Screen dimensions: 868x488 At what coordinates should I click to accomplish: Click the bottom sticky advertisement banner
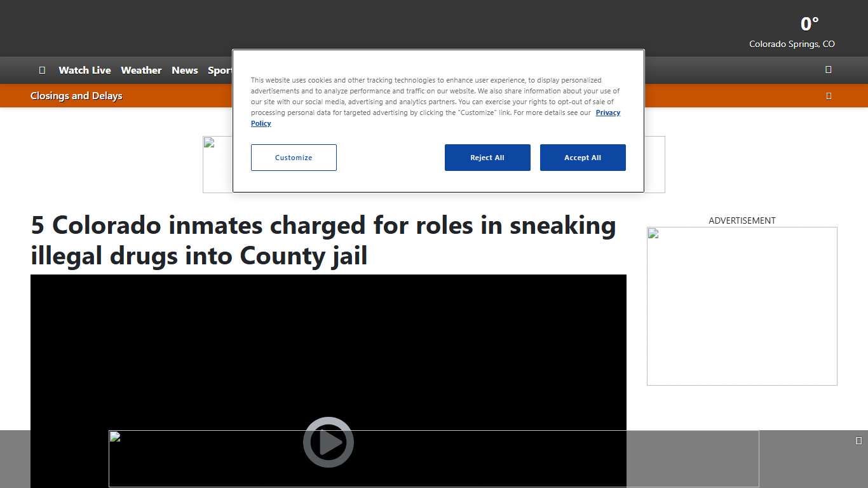tap(693, 458)
